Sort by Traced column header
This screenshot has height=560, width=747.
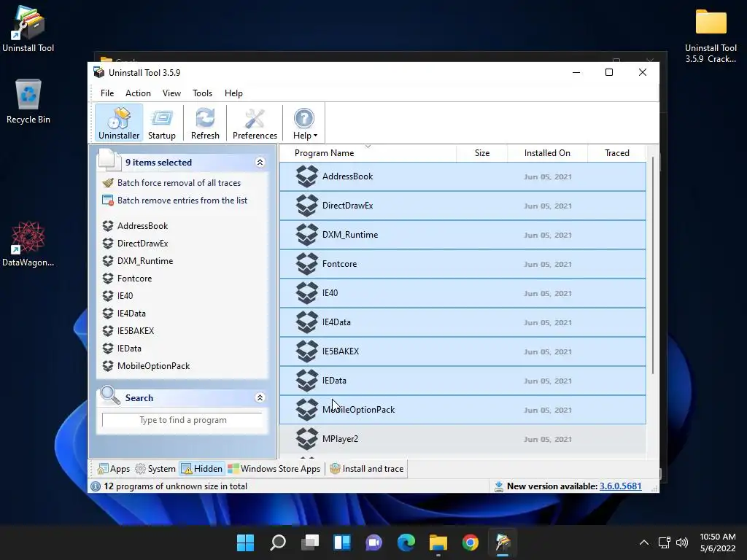[x=617, y=153]
